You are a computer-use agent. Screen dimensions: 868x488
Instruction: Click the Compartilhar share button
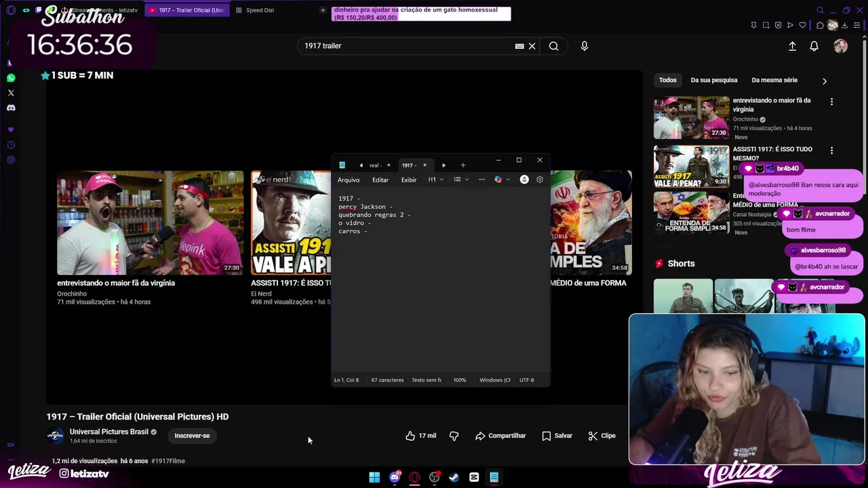(x=500, y=436)
